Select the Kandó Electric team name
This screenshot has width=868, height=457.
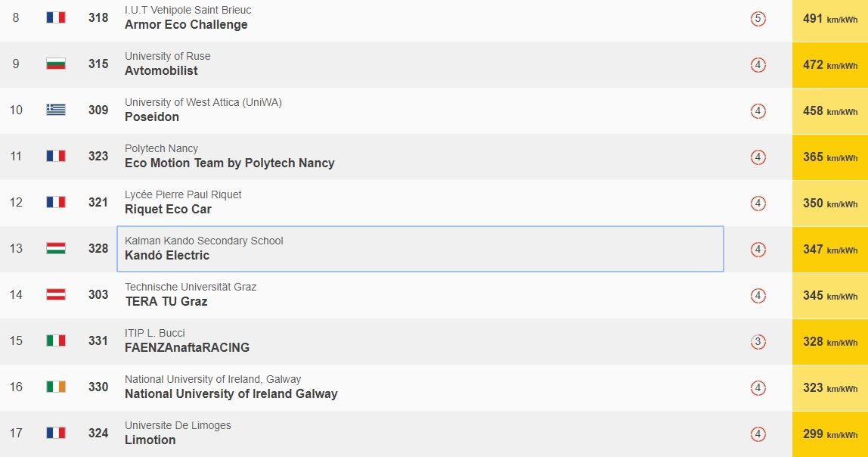point(167,256)
